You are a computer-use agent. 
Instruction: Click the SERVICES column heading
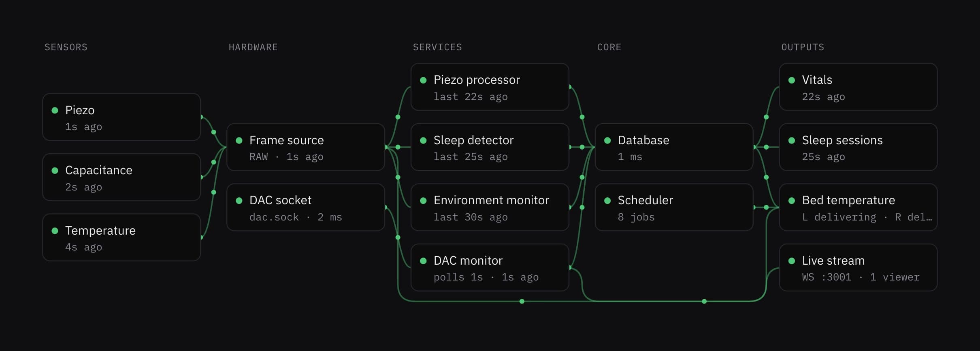(437, 47)
